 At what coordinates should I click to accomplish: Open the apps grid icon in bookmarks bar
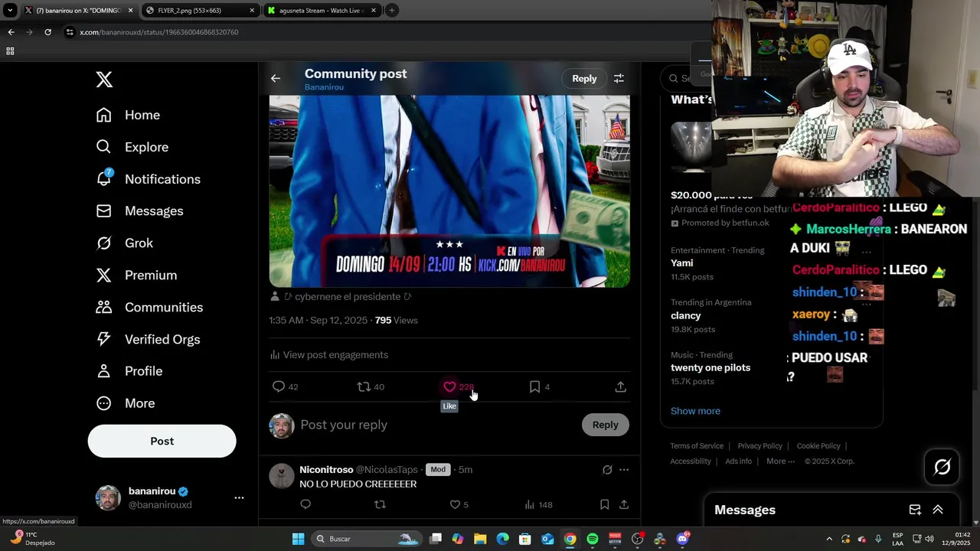click(x=10, y=51)
